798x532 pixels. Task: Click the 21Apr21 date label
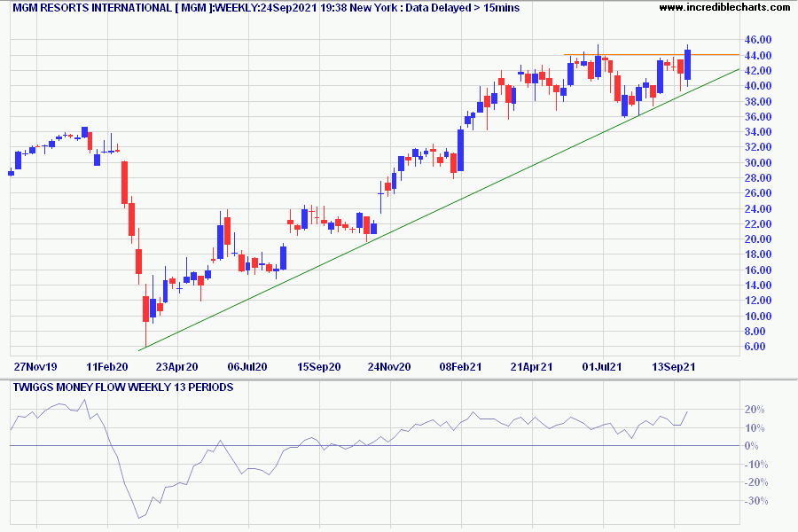[x=531, y=366]
